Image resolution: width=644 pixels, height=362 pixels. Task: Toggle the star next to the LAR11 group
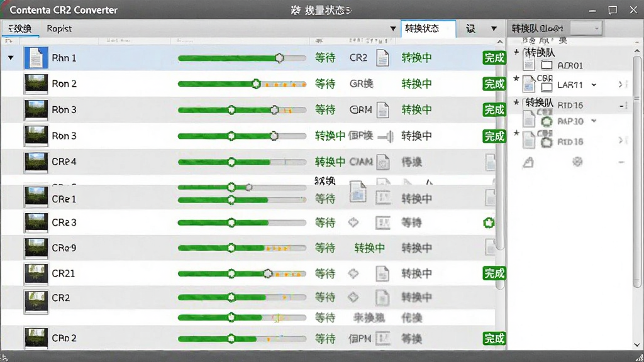[516, 78]
